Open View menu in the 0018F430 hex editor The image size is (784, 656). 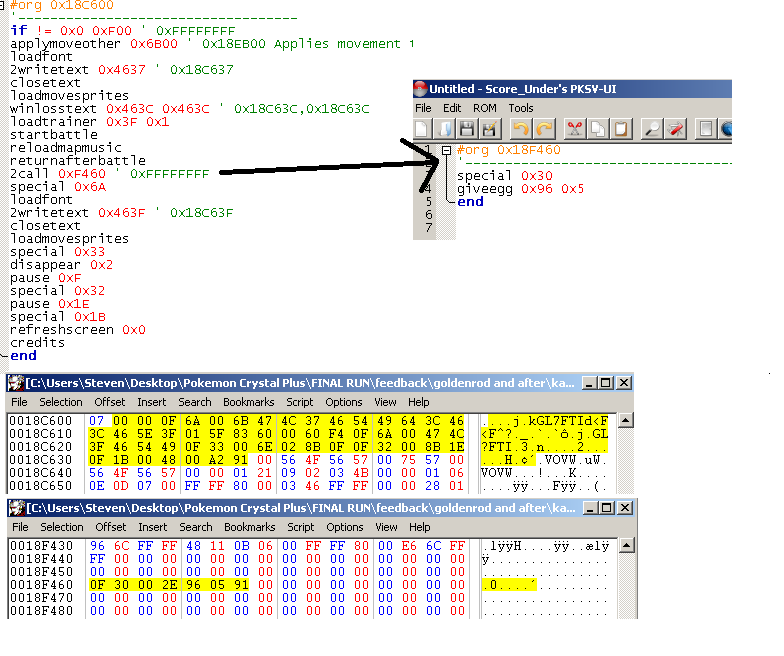(386, 527)
